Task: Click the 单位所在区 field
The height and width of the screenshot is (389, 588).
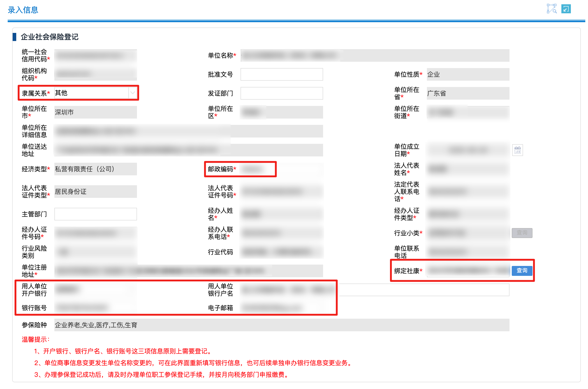Action: click(x=282, y=112)
